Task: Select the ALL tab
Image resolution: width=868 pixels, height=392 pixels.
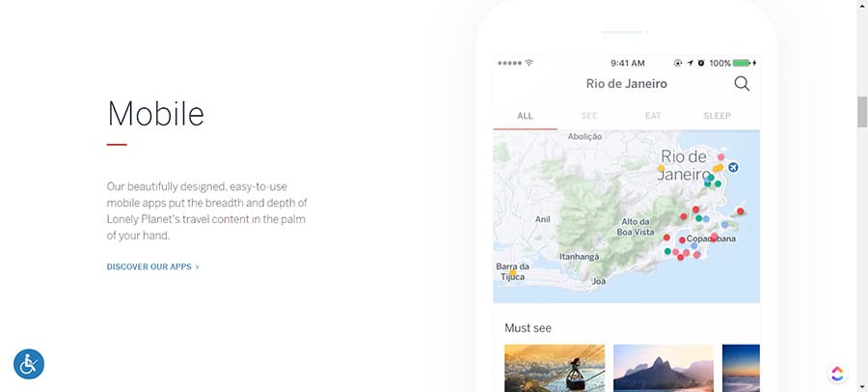Action: pos(525,116)
